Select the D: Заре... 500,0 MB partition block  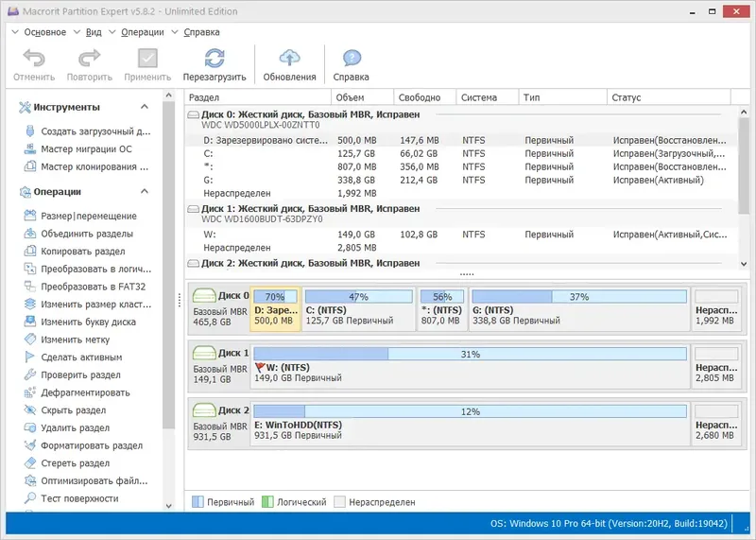(x=275, y=309)
